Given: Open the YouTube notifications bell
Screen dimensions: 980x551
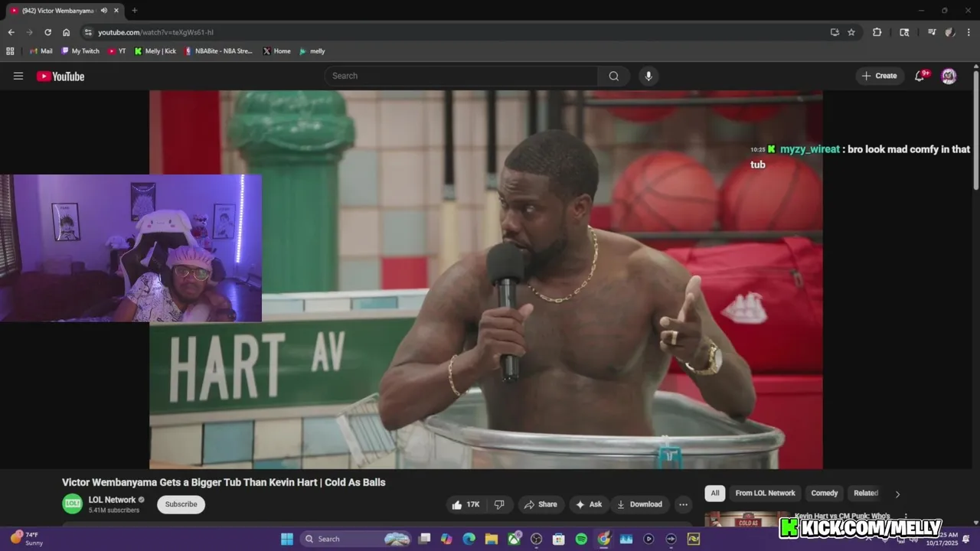Looking at the screenshot, I should (920, 76).
